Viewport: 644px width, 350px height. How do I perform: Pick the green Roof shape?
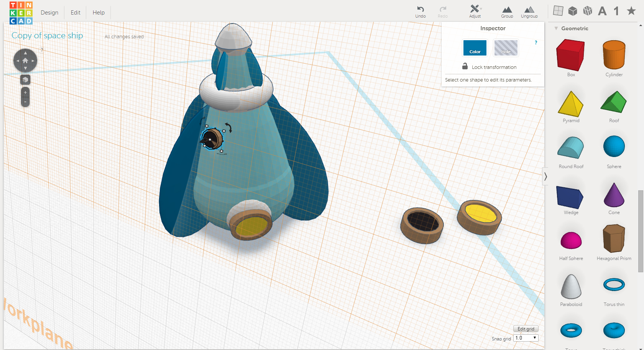click(614, 102)
